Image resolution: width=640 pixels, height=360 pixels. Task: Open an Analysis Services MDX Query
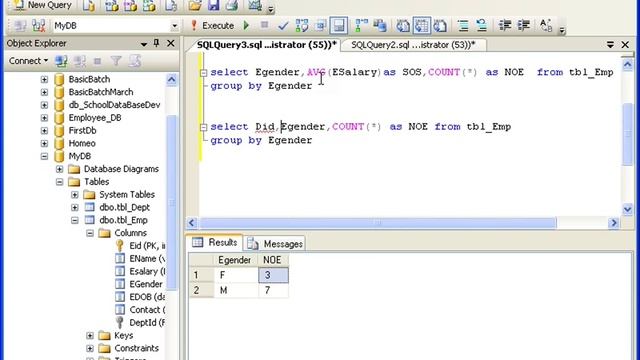click(x=111, y=5)
